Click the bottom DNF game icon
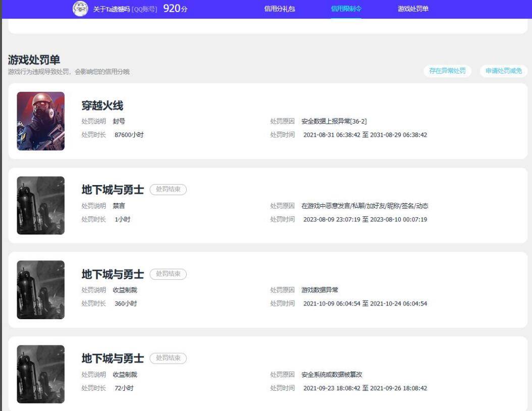The image size is (532, 411). (40, 374)
